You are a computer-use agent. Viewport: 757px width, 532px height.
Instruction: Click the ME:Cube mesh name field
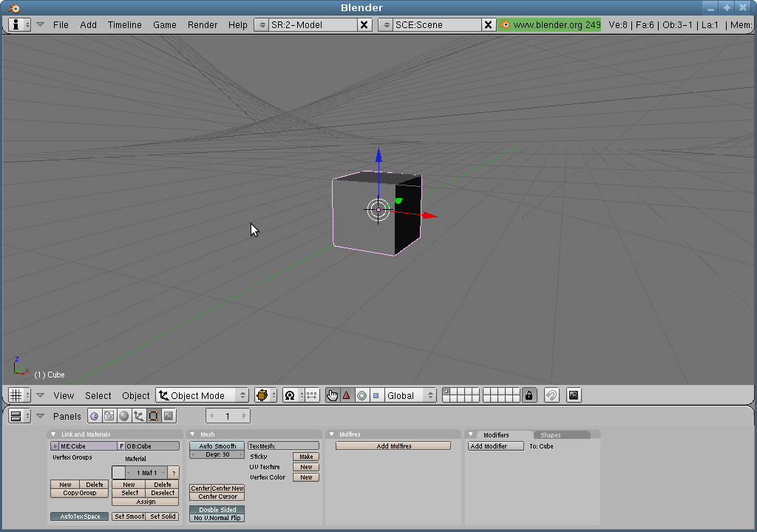pos(87,446)
